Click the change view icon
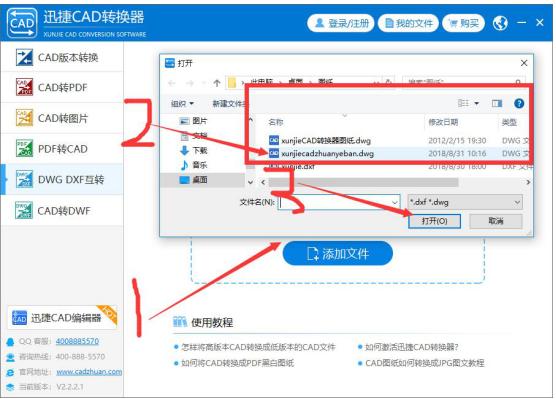 coord(463,103)
